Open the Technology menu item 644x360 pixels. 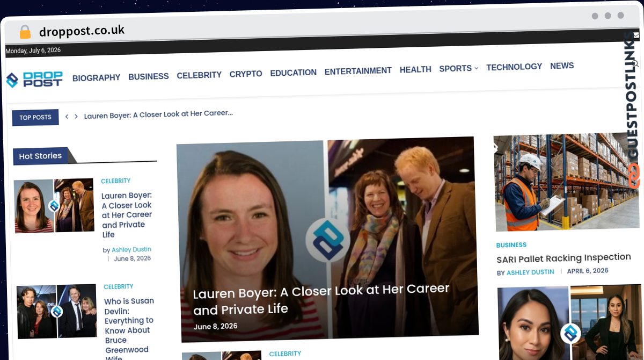[514, 67]
